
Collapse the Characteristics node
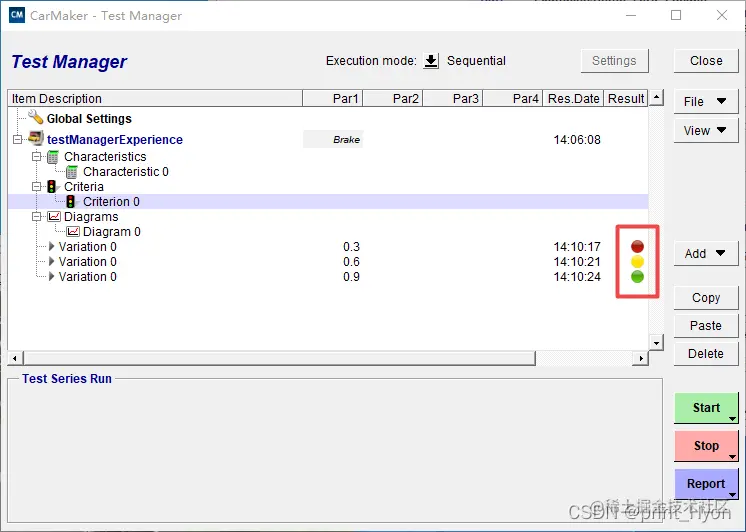tap(37, 157)
